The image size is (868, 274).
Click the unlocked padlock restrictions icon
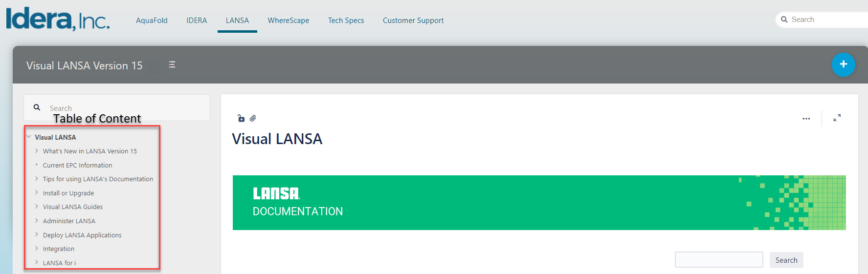(x=241, y=118)
